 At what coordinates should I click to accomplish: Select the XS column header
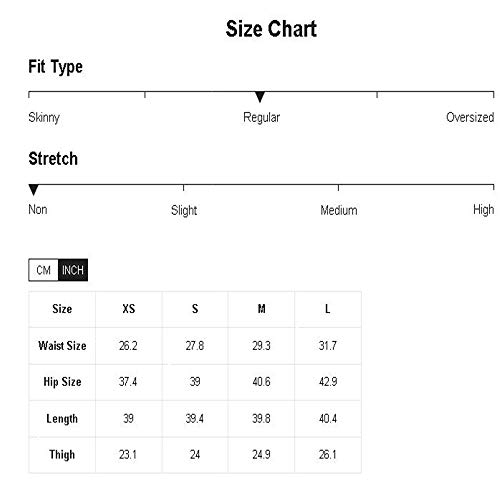click(129, 309)
